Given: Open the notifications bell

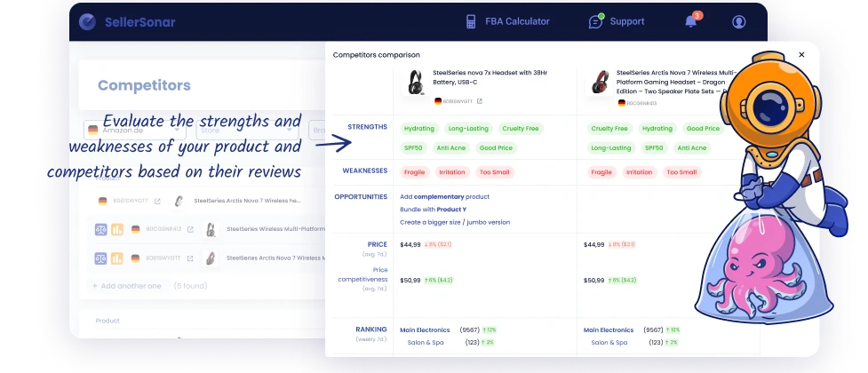Looking at the screenshot, I should [x=690, y=21].
